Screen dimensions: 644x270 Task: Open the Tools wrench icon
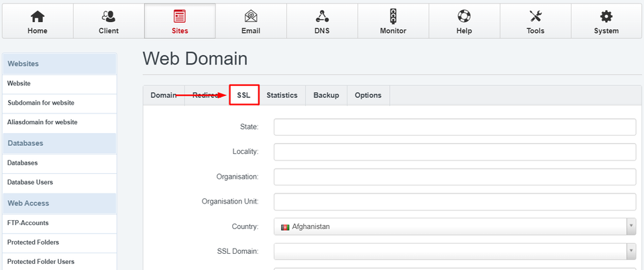[535, 16]
